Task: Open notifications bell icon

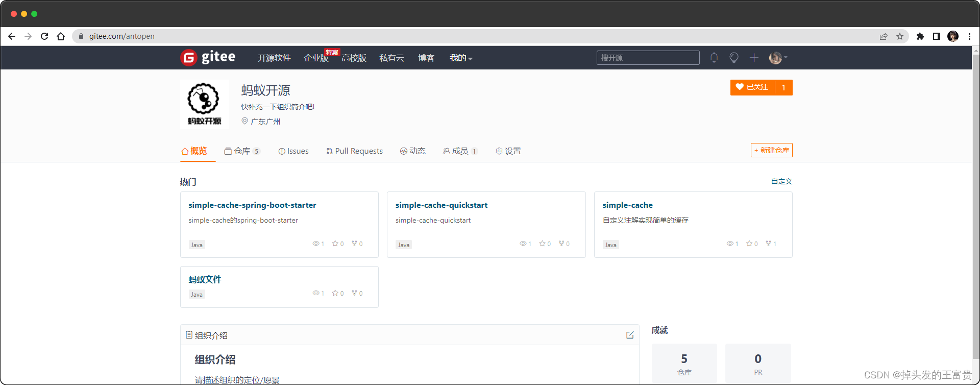Action: [x=714, y=58]
